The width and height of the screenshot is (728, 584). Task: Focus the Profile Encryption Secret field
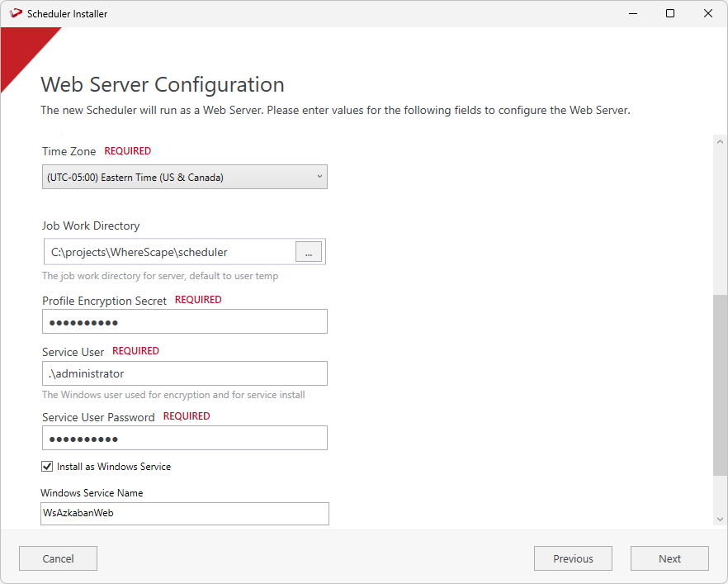point(185,321)
